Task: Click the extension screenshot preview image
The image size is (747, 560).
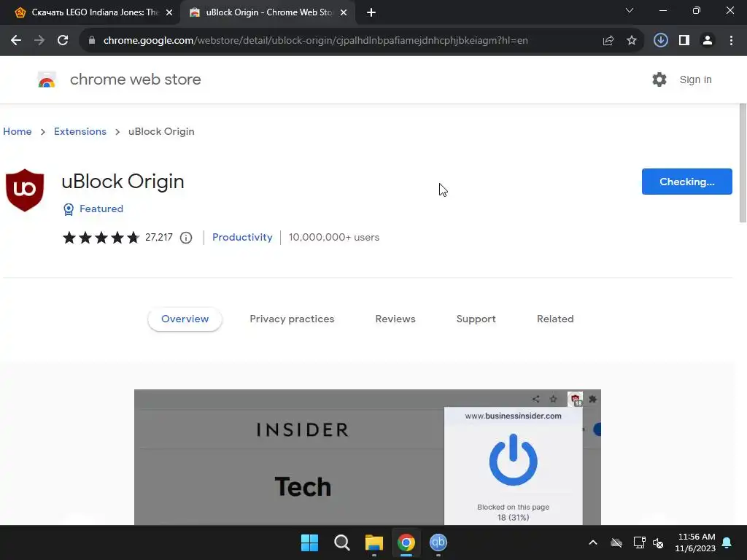Action: point(368,457)
